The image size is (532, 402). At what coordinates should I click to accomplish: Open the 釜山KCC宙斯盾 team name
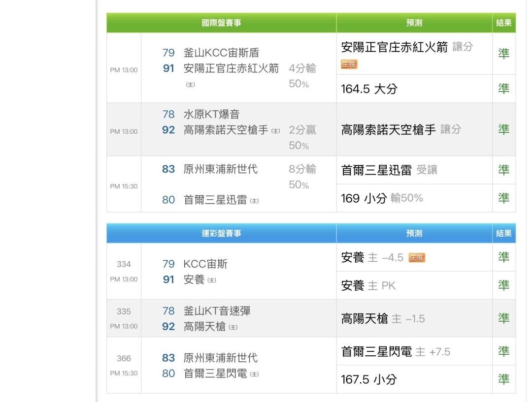point(221,53)
